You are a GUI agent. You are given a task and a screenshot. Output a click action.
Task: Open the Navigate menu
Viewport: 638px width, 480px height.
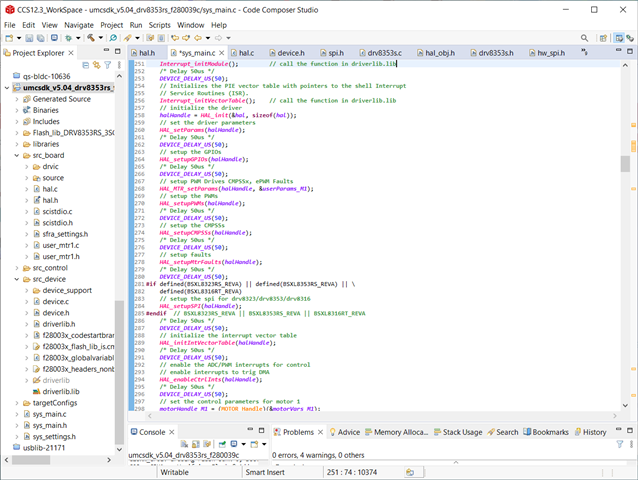(x=79, y=25)
